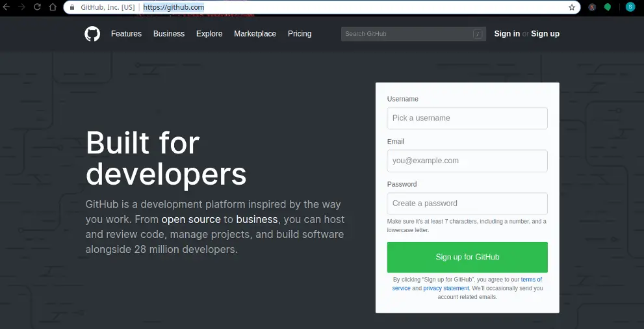Focus the email field you@example.com
This screenshot has width=644, height=329.
[467, 161]
